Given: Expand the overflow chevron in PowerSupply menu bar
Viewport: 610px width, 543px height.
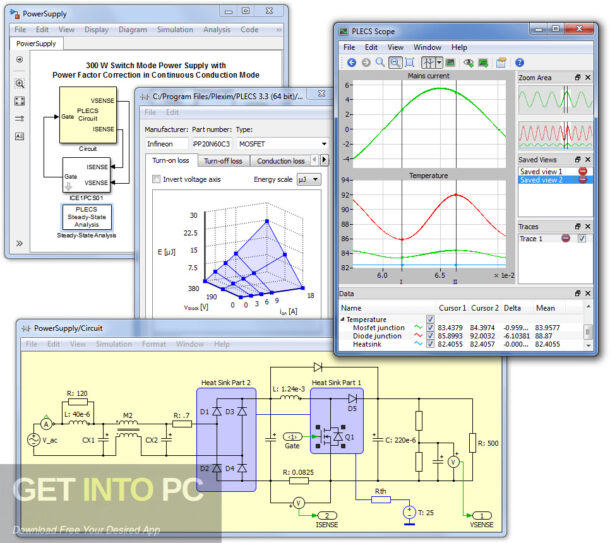Looking at the screenshot, I should point(279,30).
